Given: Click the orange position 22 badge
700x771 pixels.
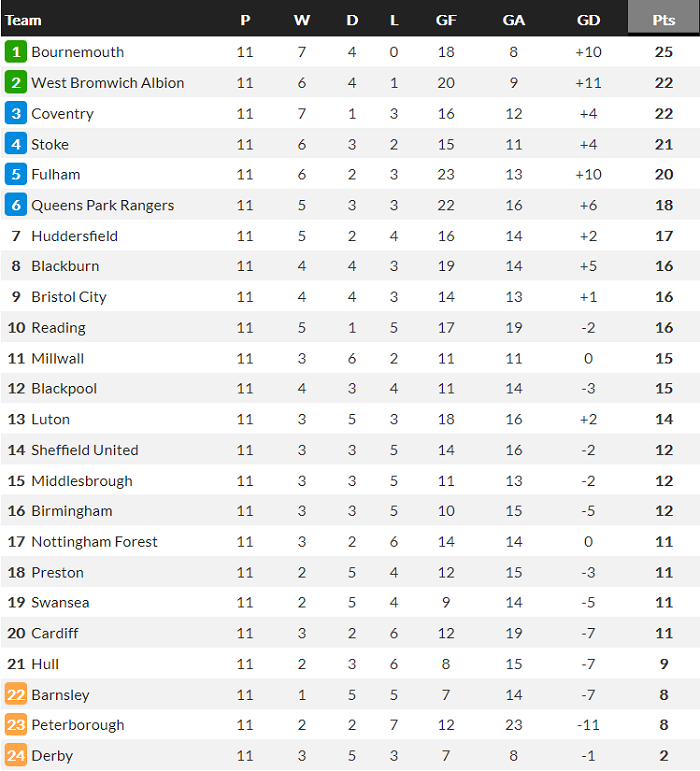Looking at the screenshot, I should point(15,695).
